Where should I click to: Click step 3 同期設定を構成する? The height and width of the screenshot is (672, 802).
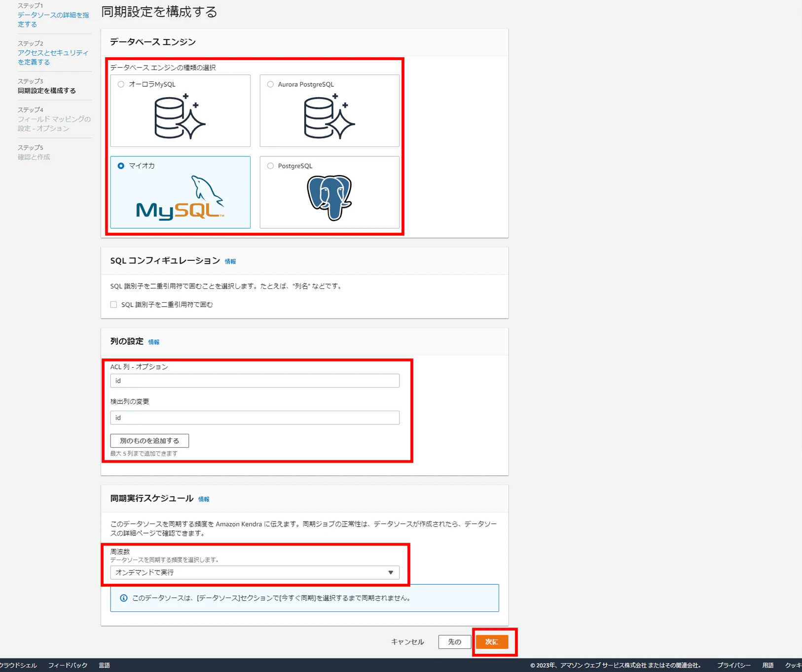tap(47, 91)
